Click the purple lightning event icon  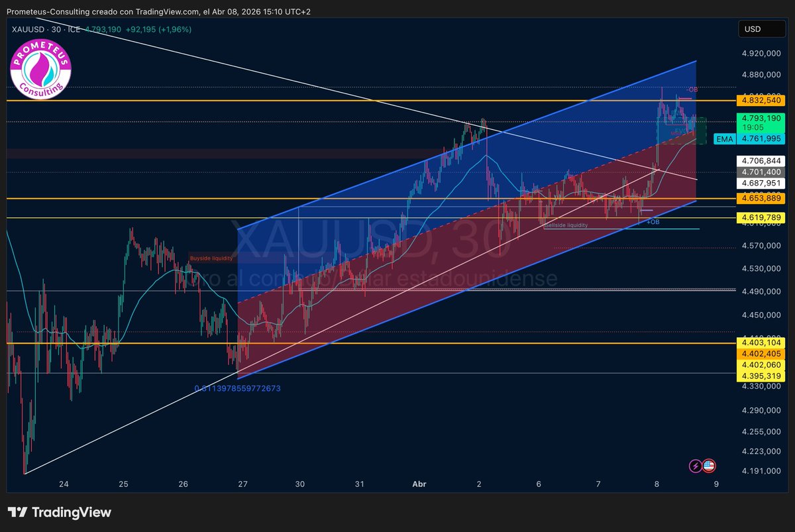[x=696, y=466]
